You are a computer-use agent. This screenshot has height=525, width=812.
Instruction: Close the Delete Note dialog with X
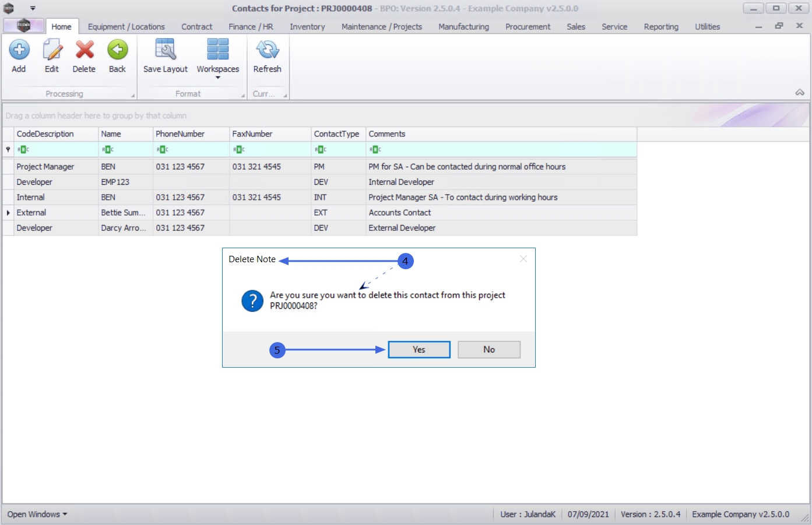pyautogui.click(x=523, y=259)
